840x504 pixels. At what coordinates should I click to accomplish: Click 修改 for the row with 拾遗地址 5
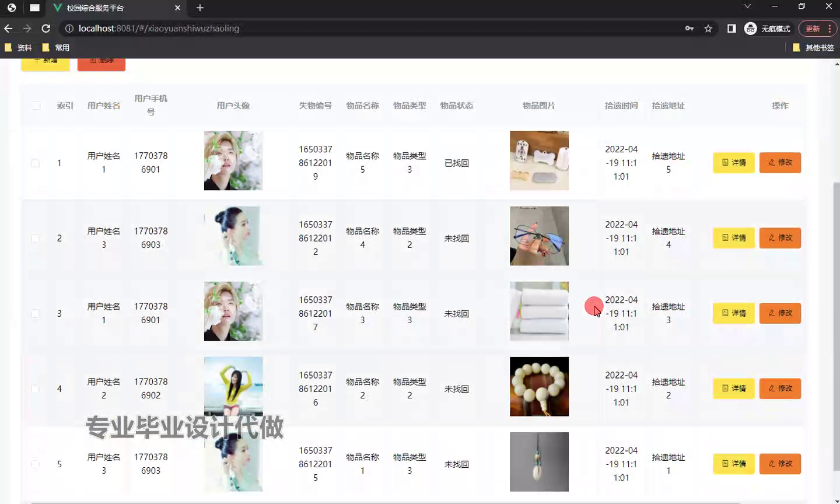click(x=780, y=163)
